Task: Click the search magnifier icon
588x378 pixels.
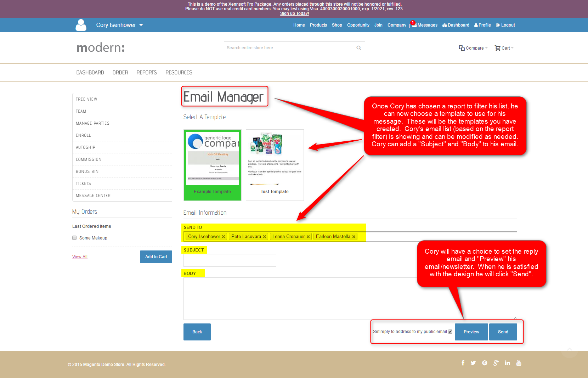Action: (358, 48)
